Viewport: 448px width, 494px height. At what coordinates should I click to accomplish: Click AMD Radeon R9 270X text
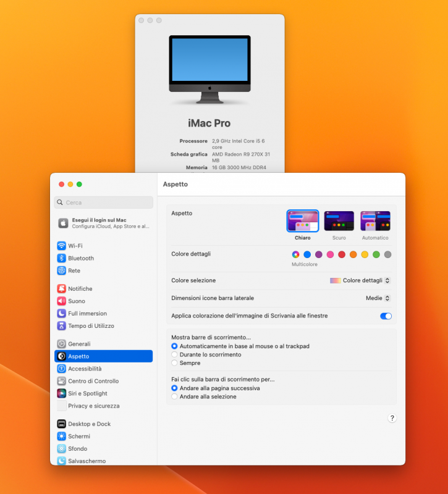tap(241, 157)
